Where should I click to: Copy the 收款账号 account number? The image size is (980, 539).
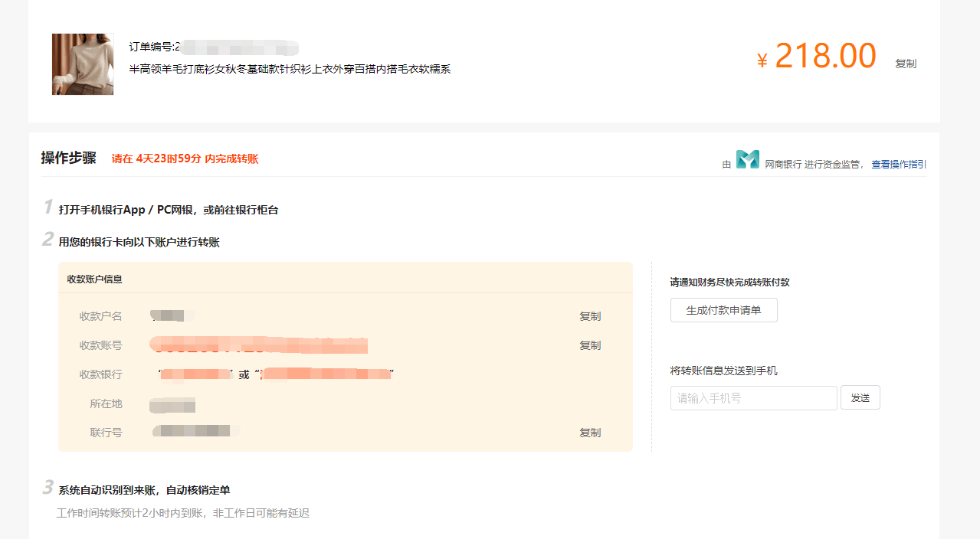589,345
